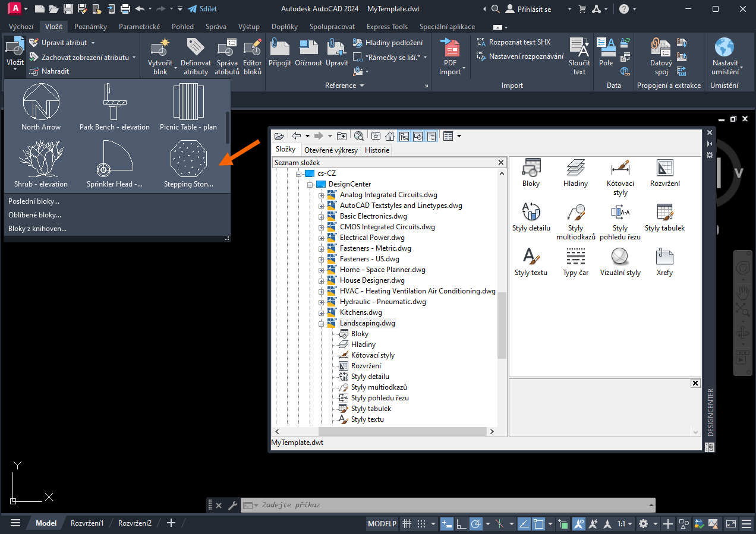
Task: Click the Sdílet share button
Action: (202, 9)
